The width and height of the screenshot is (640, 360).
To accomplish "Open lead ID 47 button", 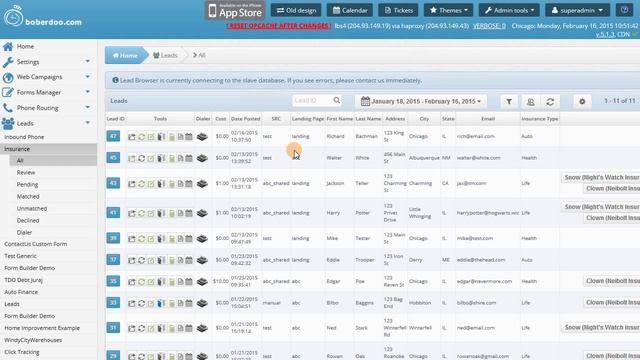I will (113, 136).
